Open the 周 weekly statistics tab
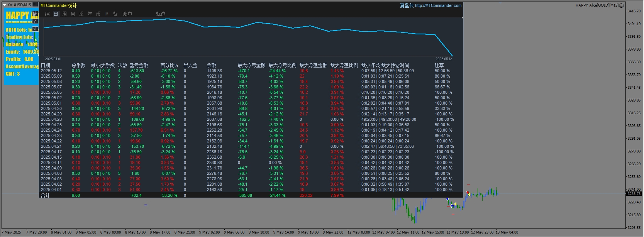The image size is (644, 237). click(64, 14)
